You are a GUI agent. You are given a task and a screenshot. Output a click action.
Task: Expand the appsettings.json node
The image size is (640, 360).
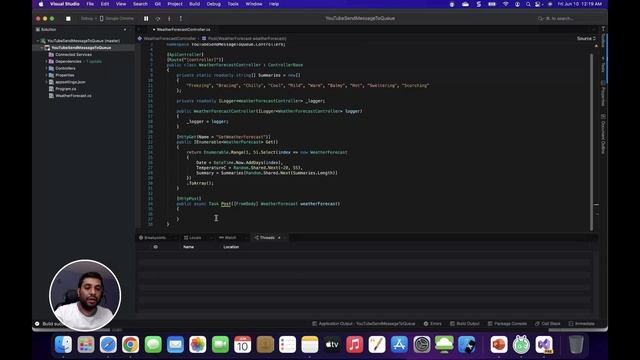point(46,82)
